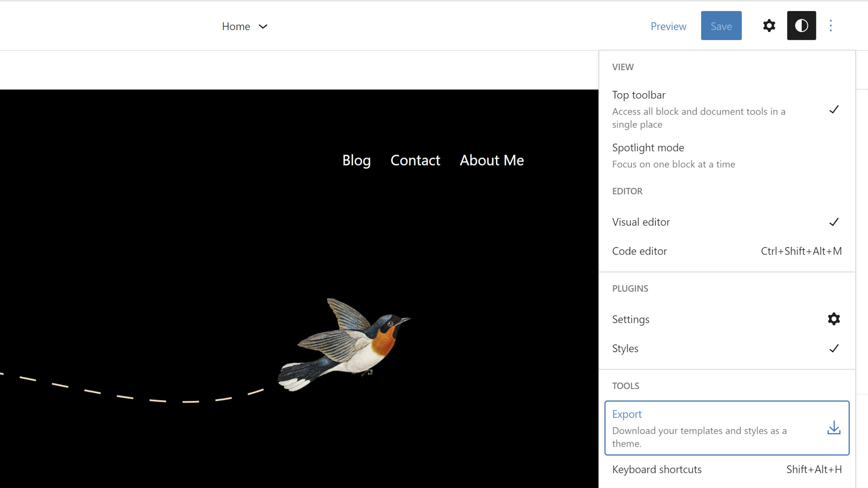868x488 pixels.
Task: Switch to the Code editor
Action: point(727,251)
